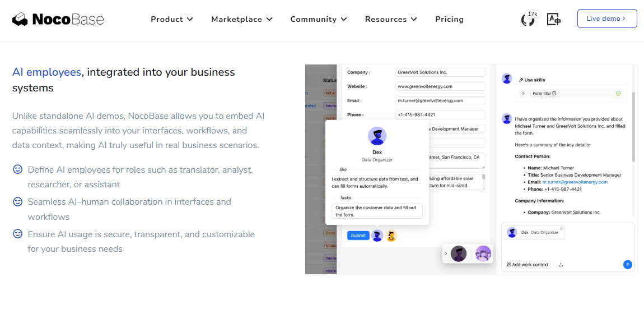Open the GitHub repository icon with 17k stars

(x=528, y=20)
